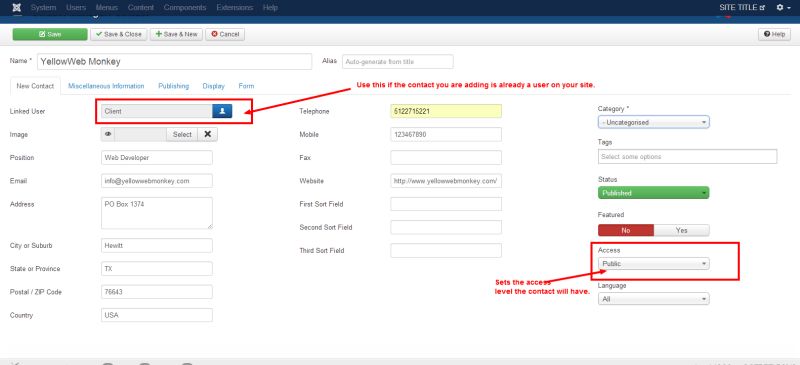Click the State or Province field
This screenshot has height=365, width=800.
click(x=157, y=269)
